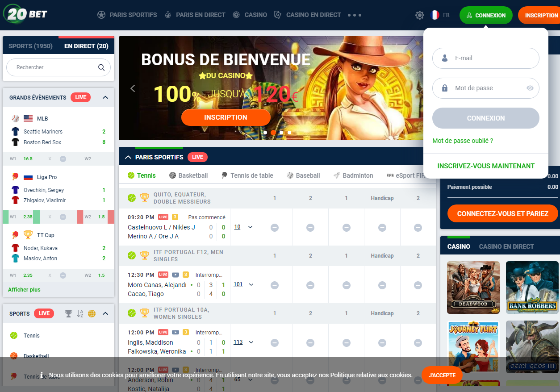Click the video stream icon for Inglis match

point(176,332)
